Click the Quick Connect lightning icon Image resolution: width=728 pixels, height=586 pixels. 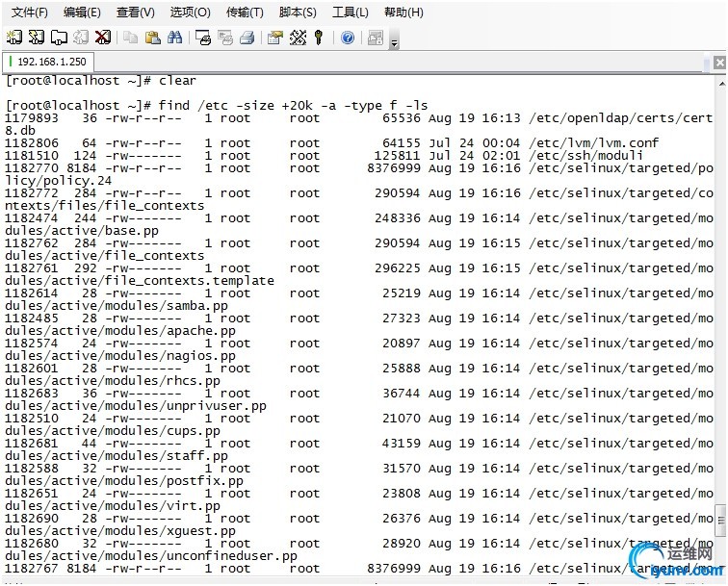click(37, 38)
